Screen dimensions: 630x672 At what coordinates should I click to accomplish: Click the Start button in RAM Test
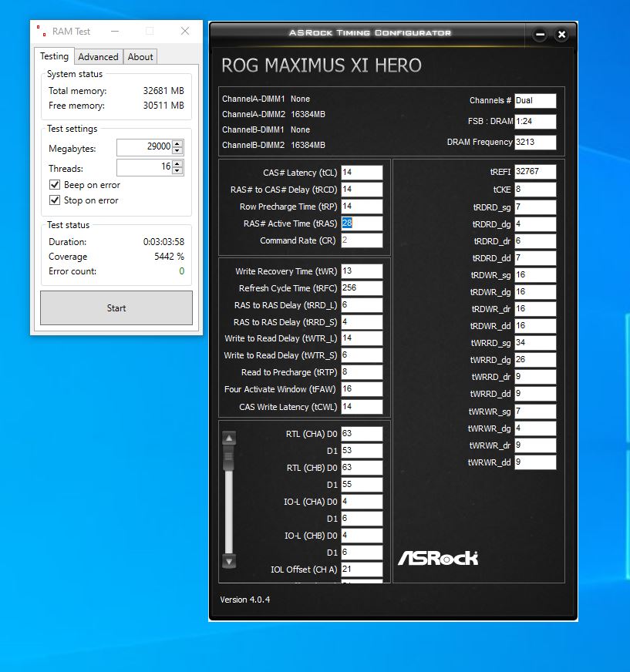(x=116, y=307)
